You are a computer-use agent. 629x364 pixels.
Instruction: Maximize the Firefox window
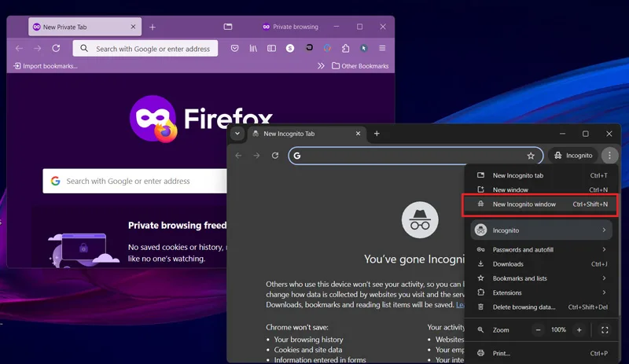point(360,27)
